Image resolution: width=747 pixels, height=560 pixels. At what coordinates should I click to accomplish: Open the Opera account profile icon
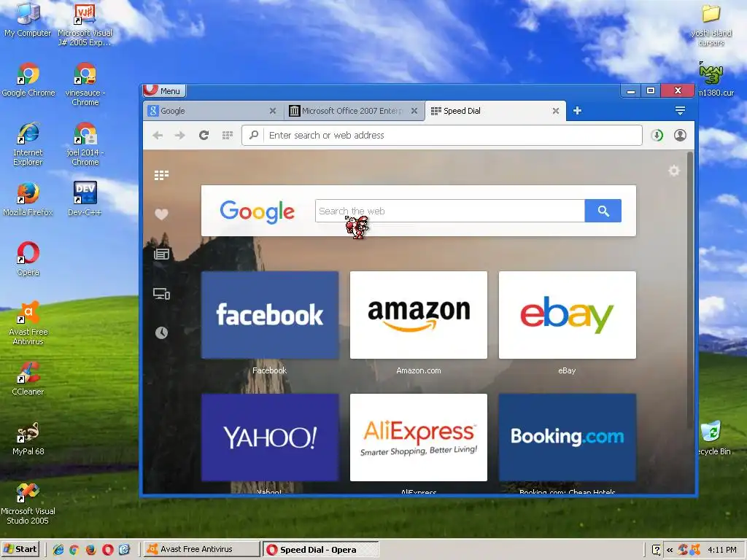pyautogui.click(x=680, y=135)
